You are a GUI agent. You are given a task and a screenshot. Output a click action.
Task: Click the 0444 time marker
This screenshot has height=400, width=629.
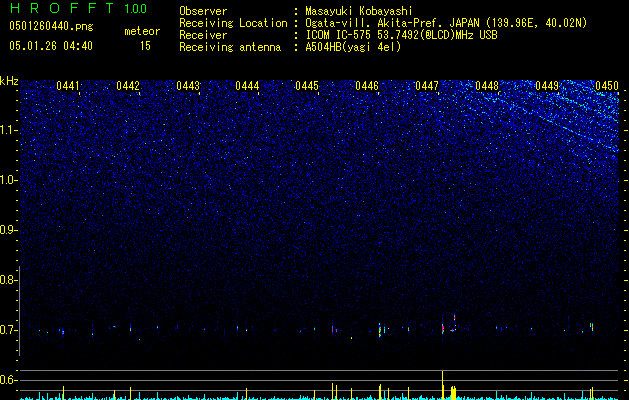pyautogui.click(x=247, y=85)
